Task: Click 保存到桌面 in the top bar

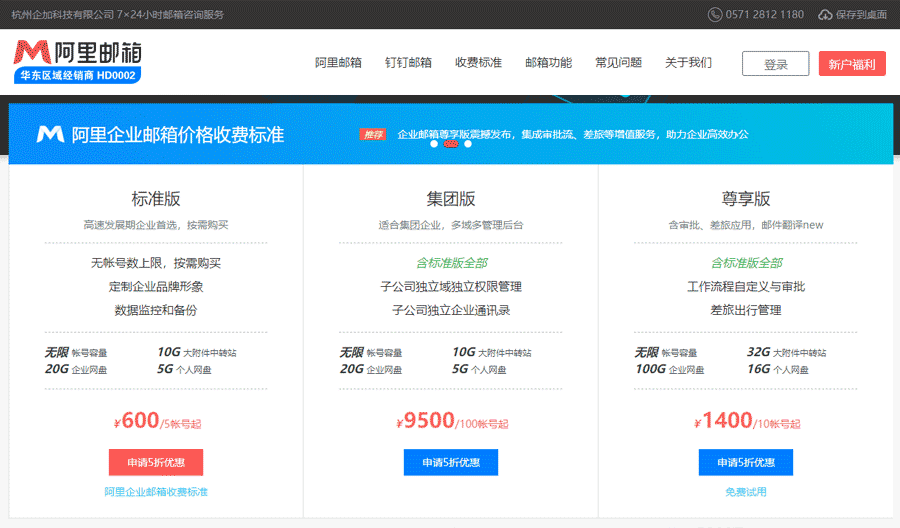Action: click(x=861, y=14)
